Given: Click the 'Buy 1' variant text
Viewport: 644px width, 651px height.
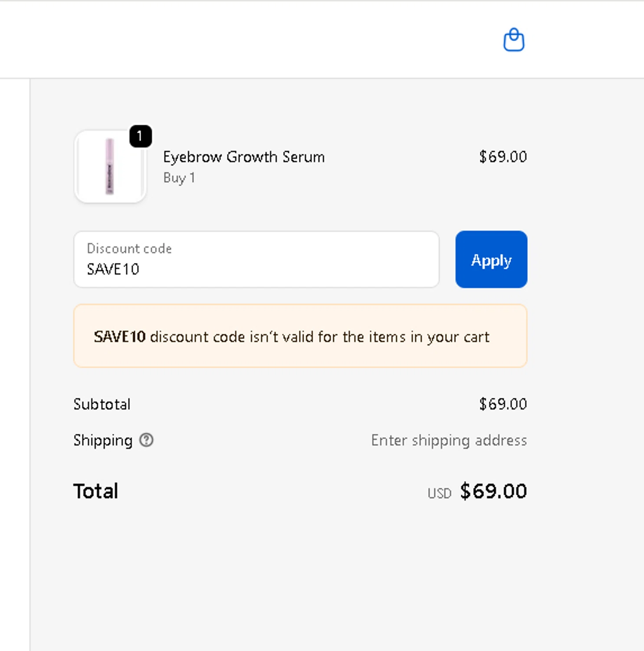Looking at the screenshot, I should point(179,178).
